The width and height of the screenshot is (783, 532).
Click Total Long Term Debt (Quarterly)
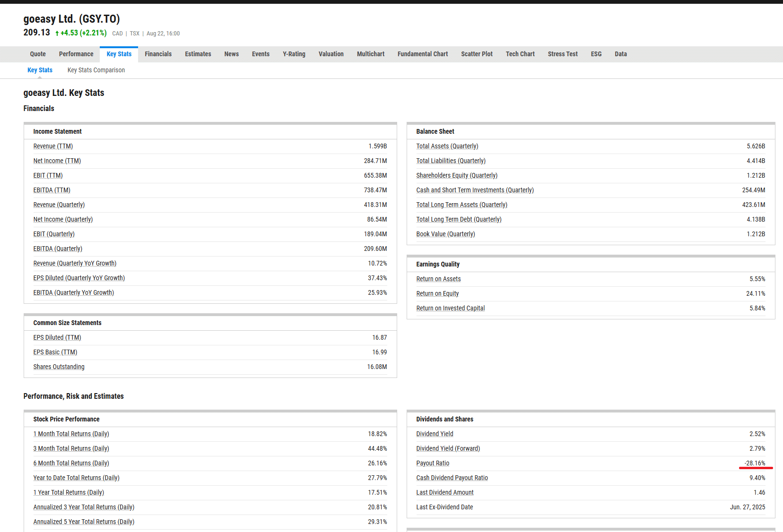pyautogui.click(x=458, y=219)
